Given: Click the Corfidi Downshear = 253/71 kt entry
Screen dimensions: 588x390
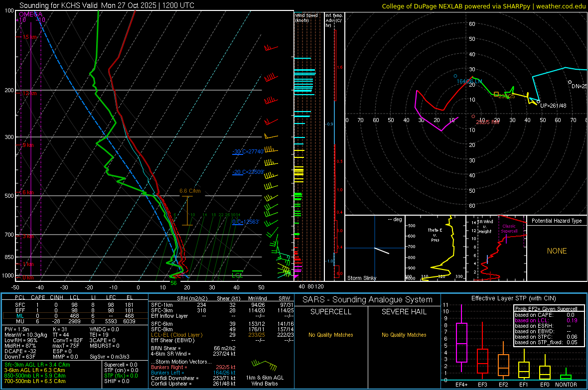Looking at the screenshot, I should tap(193, 378).
